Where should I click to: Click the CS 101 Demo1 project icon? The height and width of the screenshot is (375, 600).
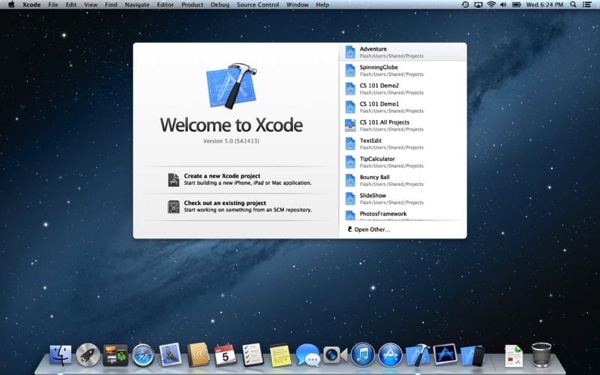click(x=350, y=107)
